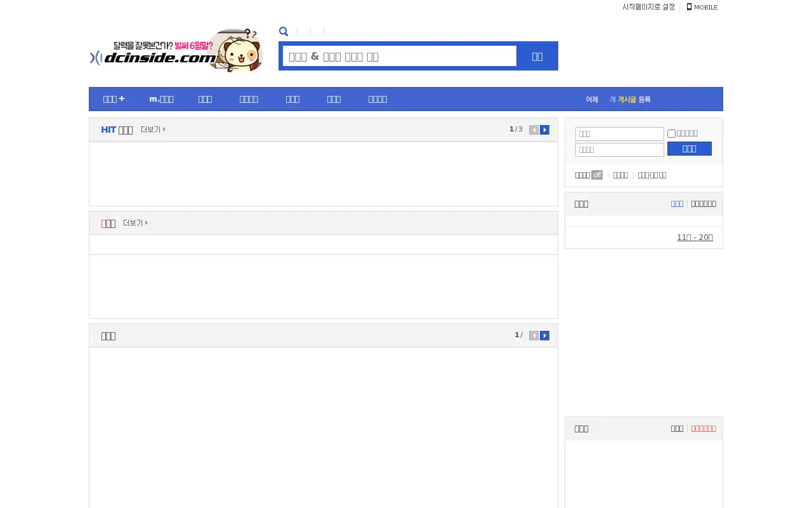Viewport: 812px width, 508px height.
Task: Open '더보기' next to the HIT heading
Action: coord(153,130)
